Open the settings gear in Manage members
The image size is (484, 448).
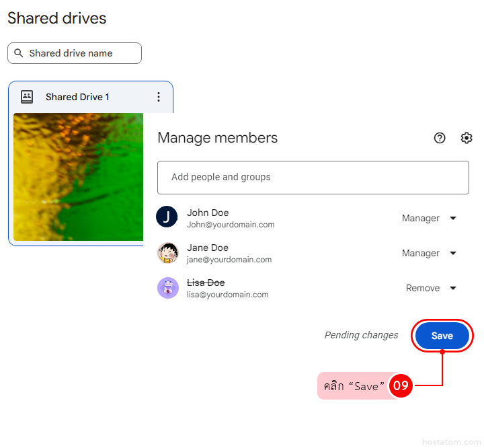[466, 138]
